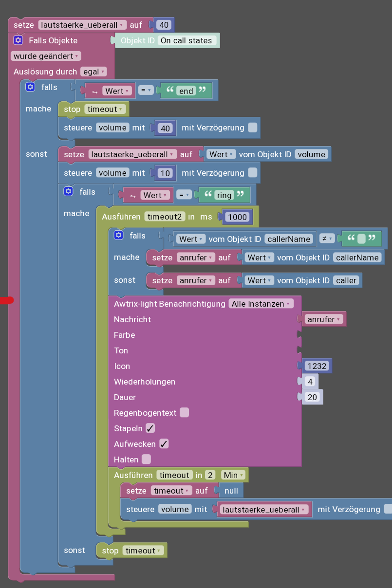Open the anrufer variable dropdown beside Nachricht
The height and width of the screenshot is (588, 392).
coord(324,319)
